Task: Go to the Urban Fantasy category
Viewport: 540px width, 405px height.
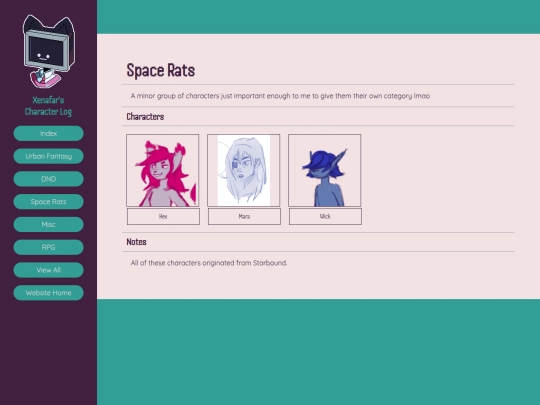Action: click(49, 156)
